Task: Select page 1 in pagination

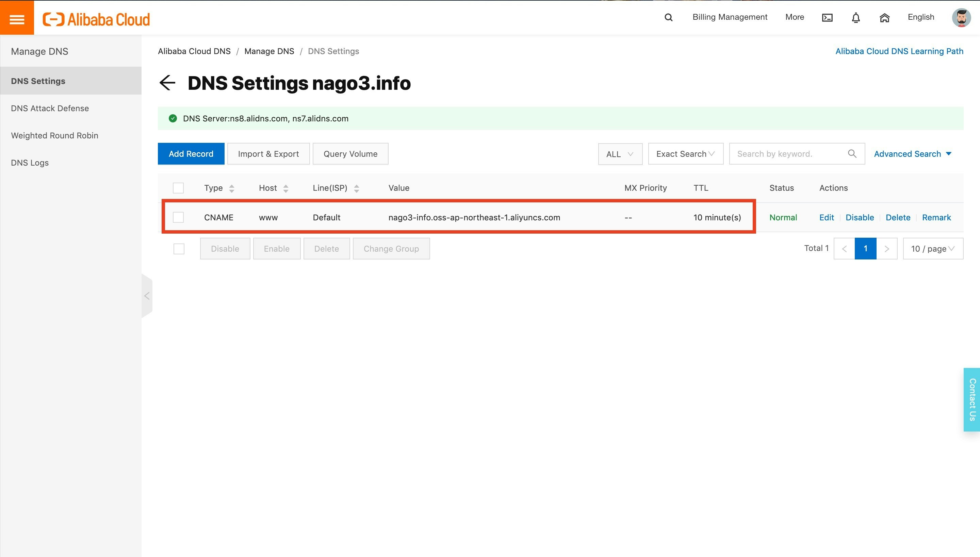Action: 866,249
